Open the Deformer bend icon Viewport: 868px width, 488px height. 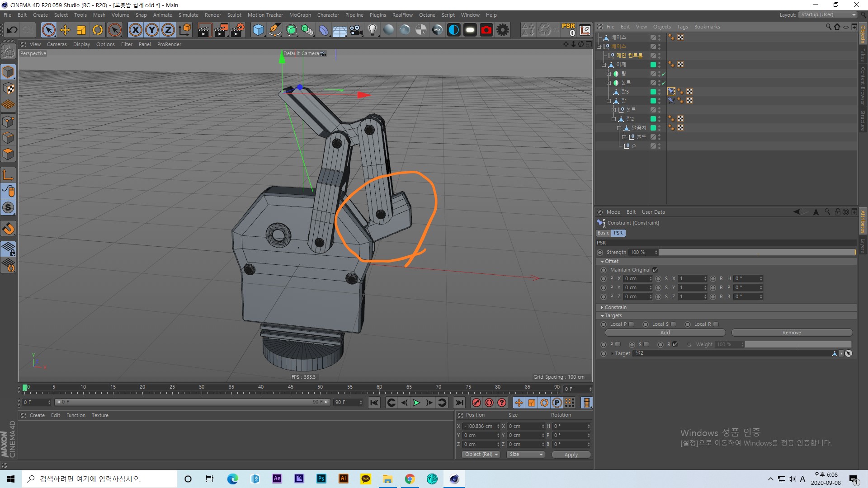pyautogui.click(x=324, y=30)
